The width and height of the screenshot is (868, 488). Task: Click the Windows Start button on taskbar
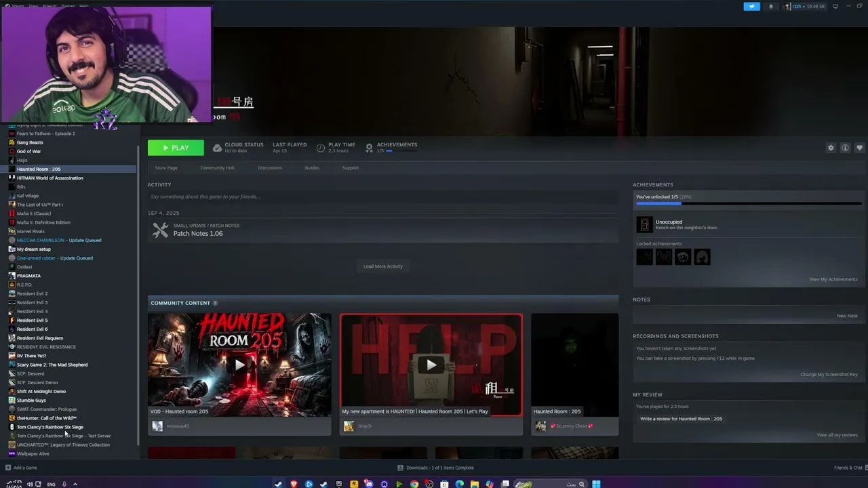click(596, 484)
